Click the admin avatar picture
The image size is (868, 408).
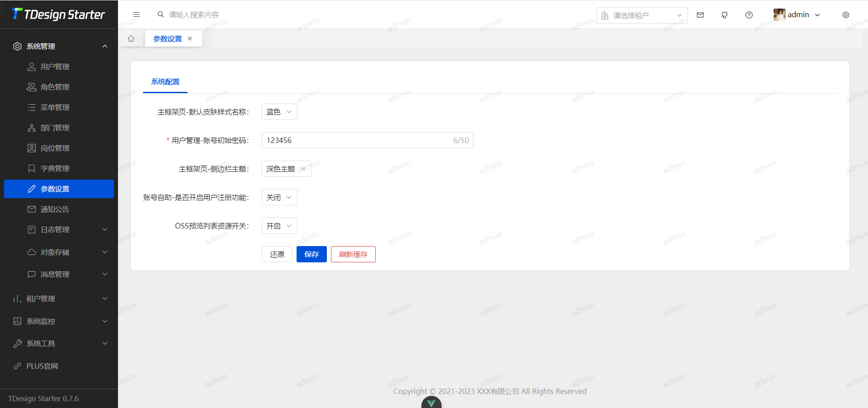(x=779, y=15)
